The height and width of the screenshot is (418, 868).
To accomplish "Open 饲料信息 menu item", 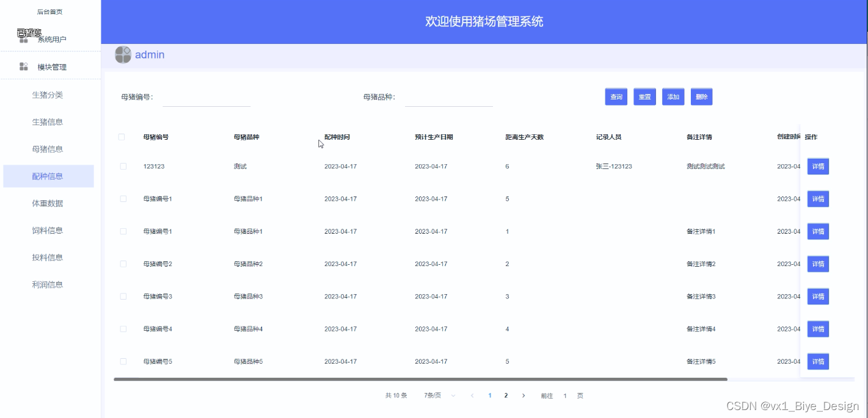I will [x=48, y=230].
